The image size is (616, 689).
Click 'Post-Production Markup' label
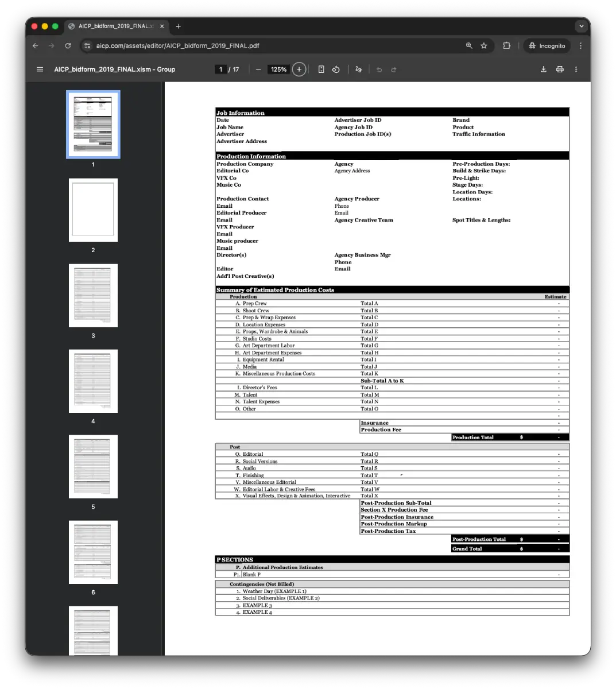click(x=394, y=524)
